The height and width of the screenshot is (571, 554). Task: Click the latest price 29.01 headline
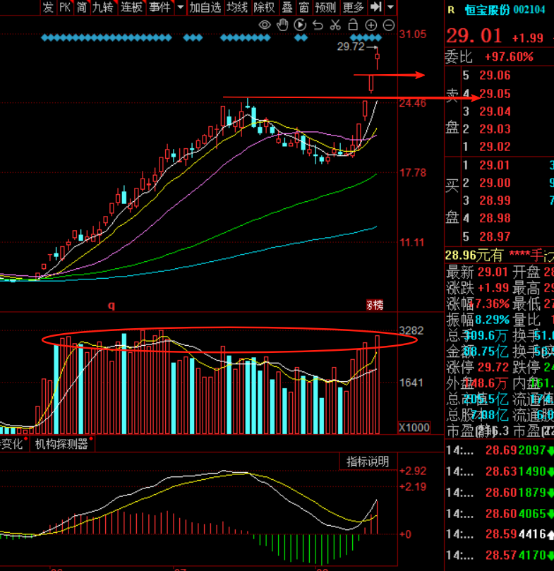[x=474, y=36]
